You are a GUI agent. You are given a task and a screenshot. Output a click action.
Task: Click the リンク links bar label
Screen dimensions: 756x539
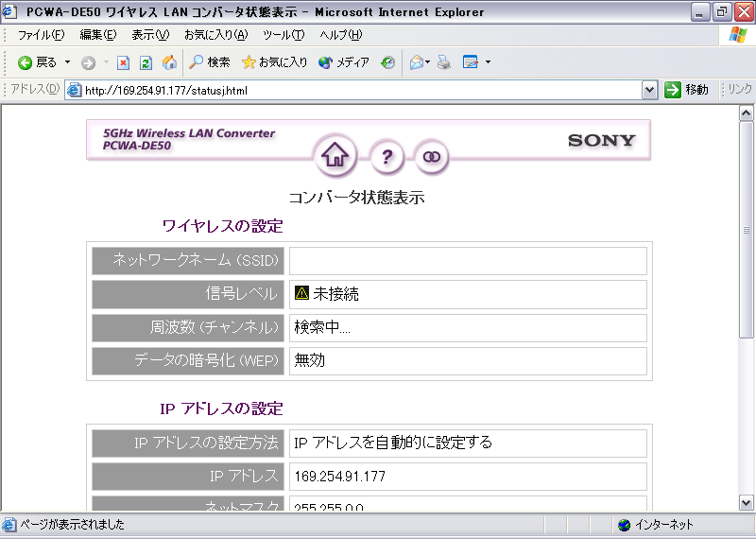click(x=740, y=90)
